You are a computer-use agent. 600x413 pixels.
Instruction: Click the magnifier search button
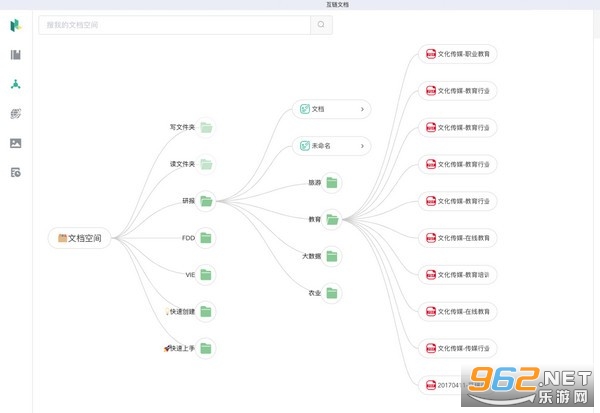(x=321, y=25)
